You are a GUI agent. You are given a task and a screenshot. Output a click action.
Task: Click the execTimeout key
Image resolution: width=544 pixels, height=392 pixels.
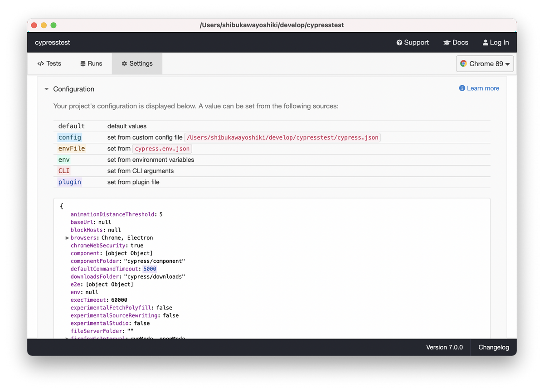[x=87, y=300]
